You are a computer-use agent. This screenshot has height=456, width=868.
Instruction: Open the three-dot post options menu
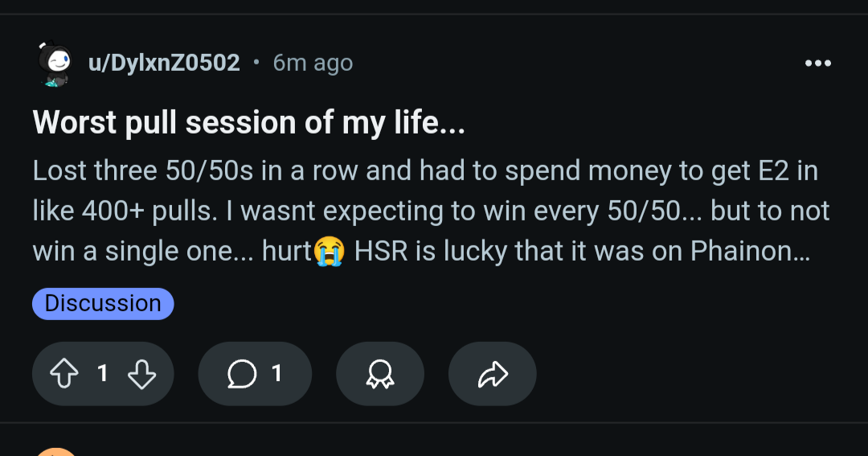pos(817,63)
